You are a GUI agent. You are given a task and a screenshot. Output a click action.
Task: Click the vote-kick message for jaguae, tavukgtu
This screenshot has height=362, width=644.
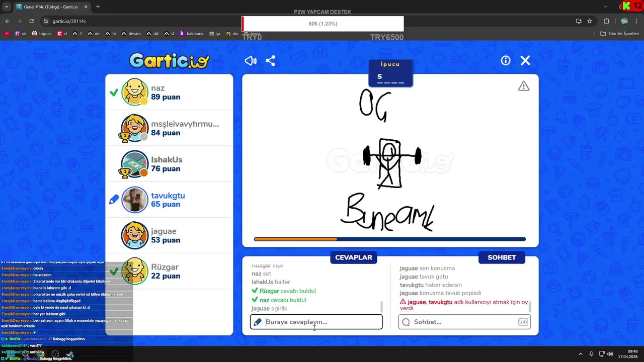point(463,305)
